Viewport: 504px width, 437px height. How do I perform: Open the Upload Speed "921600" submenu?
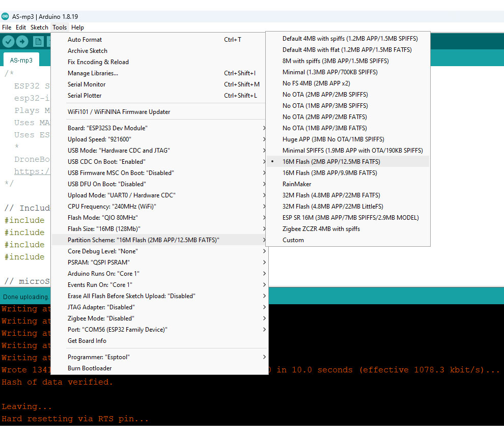[x=96, y=139]
